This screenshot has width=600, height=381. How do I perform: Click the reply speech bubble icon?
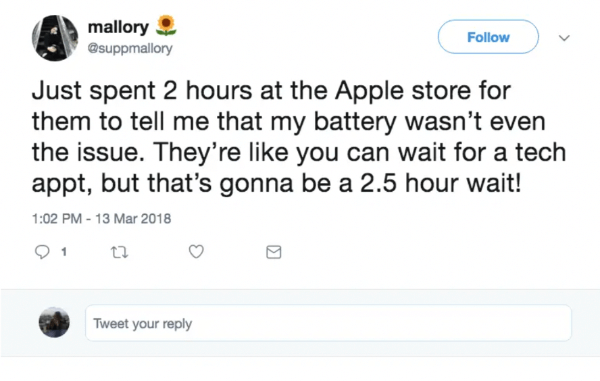(42, 252)
